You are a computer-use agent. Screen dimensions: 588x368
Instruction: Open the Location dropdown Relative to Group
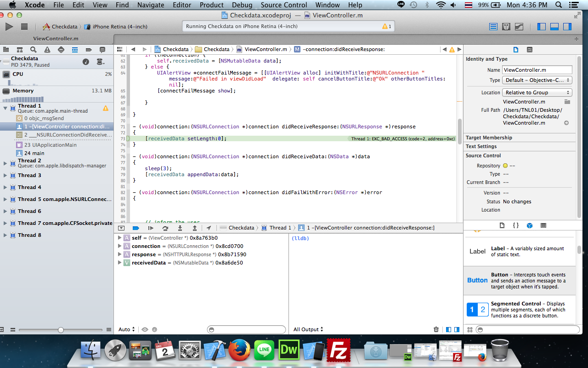(x=537, y=92)
